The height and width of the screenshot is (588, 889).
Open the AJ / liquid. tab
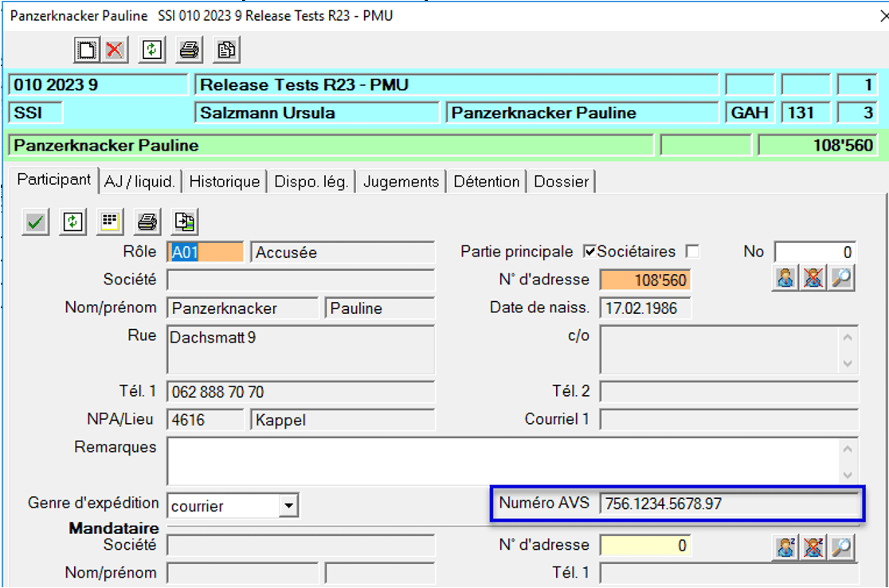tap(139, 182)
